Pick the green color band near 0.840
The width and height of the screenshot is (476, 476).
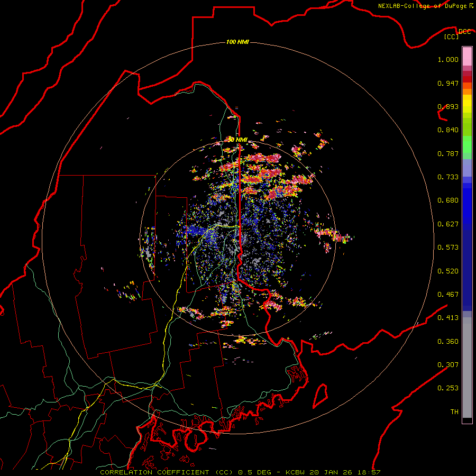(x=467, y=127)
